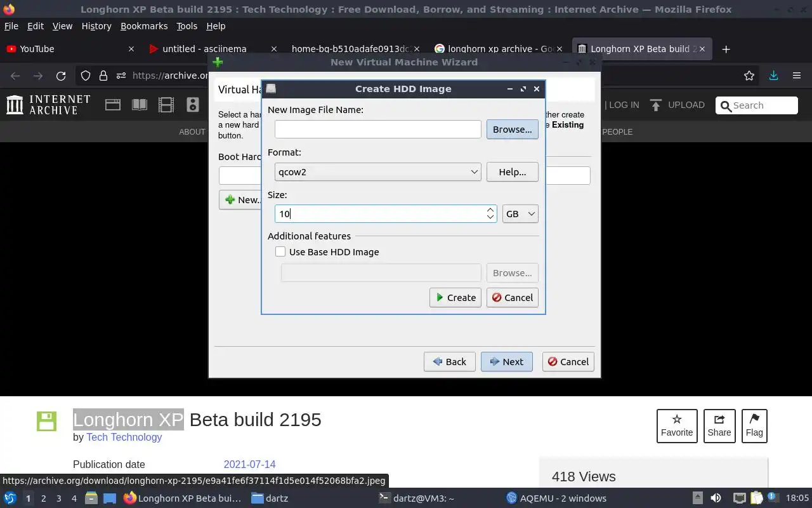This screenshot has width=812, height=508.
Task: Open Internet Archive audio speaker icon
Action: pyautogui.click(x=193, y=105)
